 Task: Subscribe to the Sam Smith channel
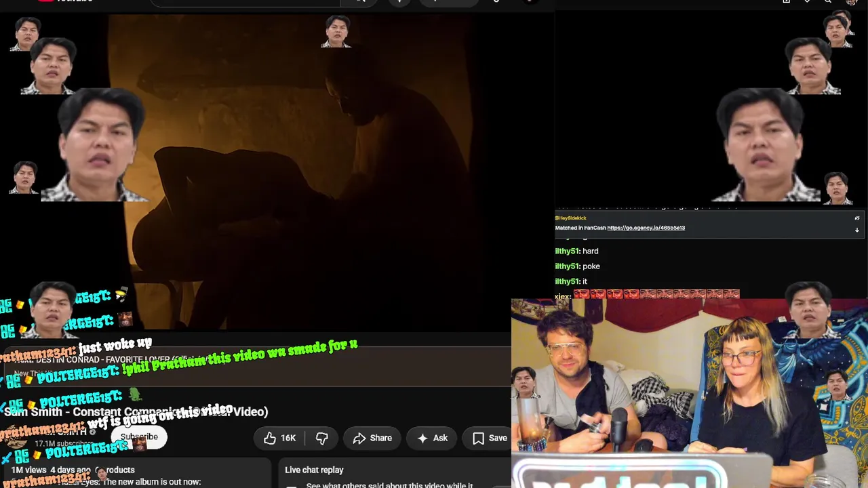(x=139, y=437)
